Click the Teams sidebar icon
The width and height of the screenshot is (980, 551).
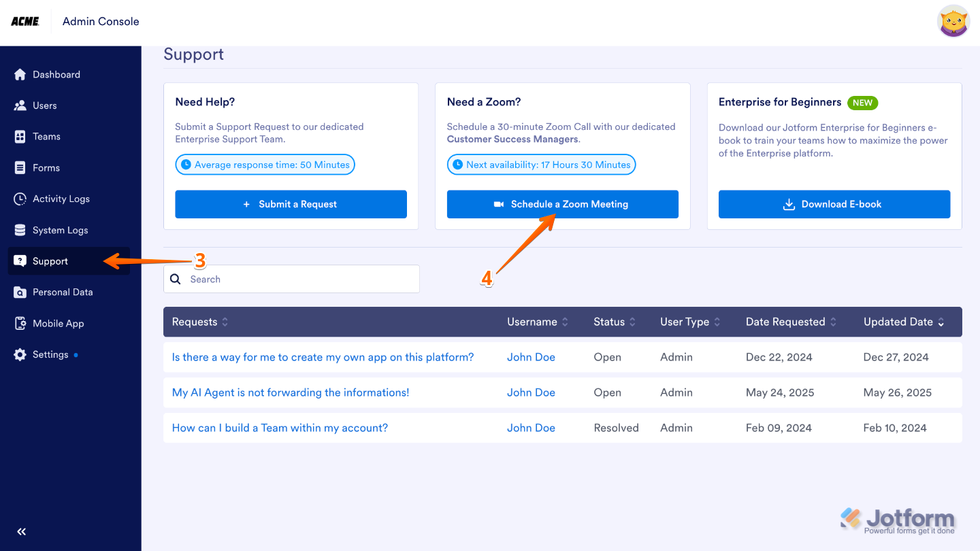point(20,137)
